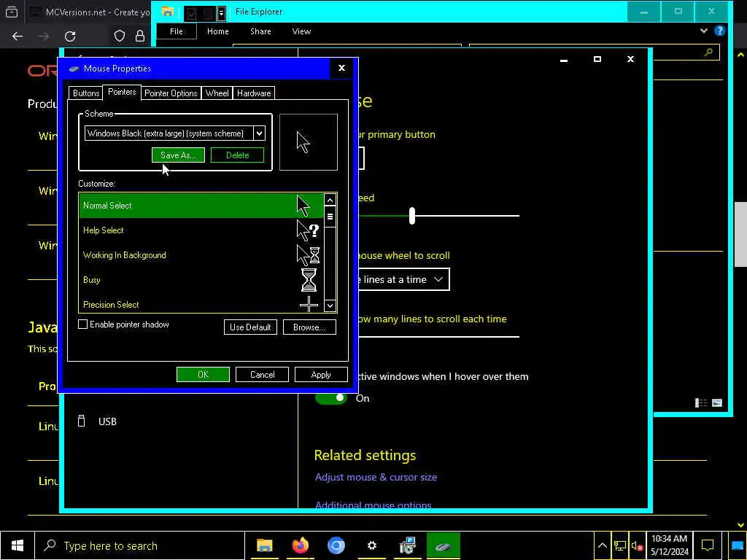Close the Mouse Properties dialog
Viewport: 747px width, 560px height.
tap(341, 68)
